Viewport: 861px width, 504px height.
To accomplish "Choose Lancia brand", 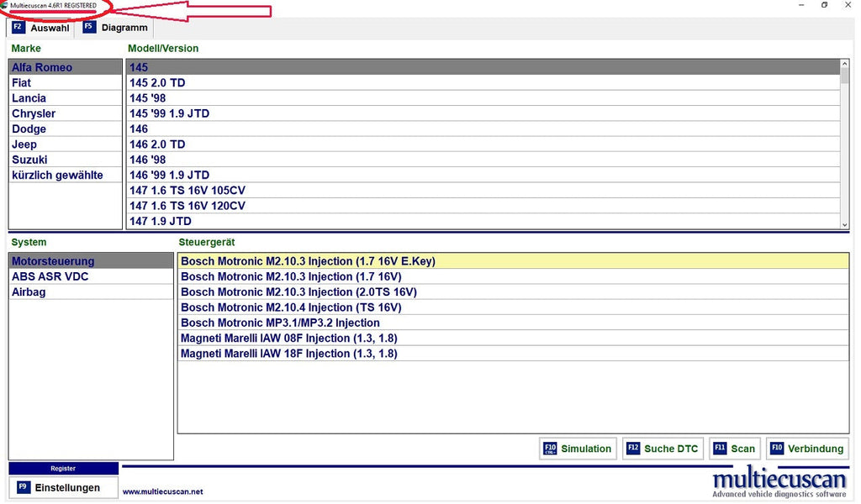I will (66, 98).
